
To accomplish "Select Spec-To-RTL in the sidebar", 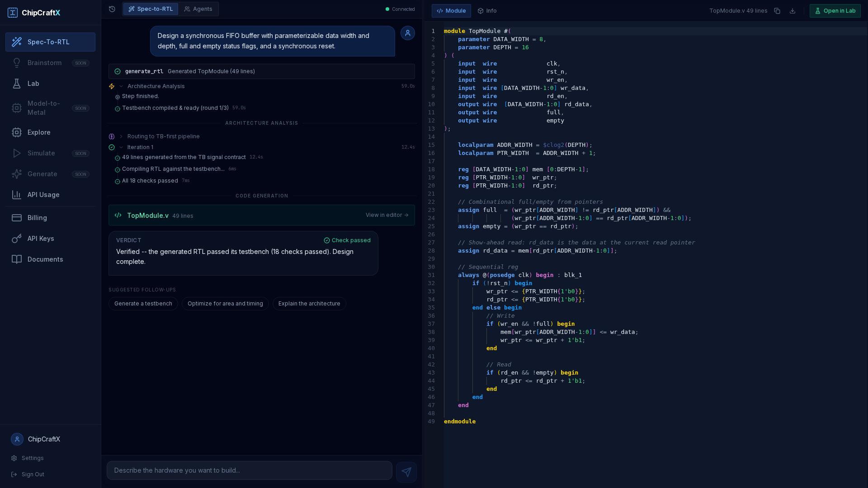I will 50,42.
